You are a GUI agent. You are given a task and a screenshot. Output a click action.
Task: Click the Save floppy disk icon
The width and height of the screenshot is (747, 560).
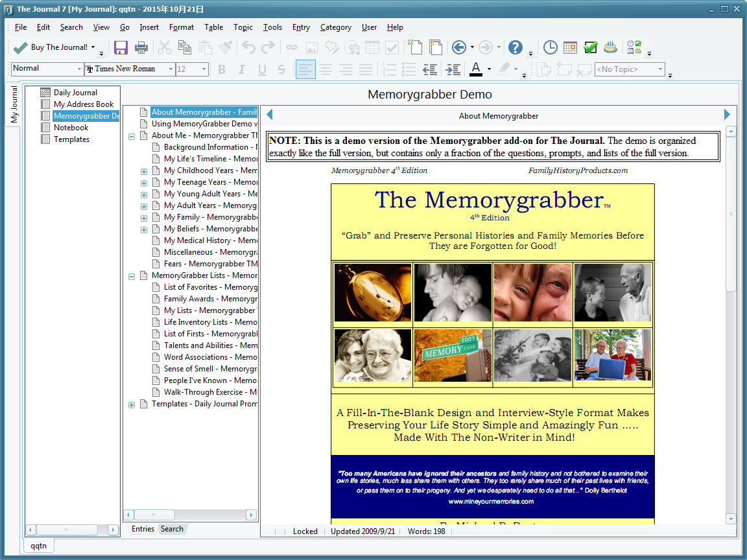(121, 47)
